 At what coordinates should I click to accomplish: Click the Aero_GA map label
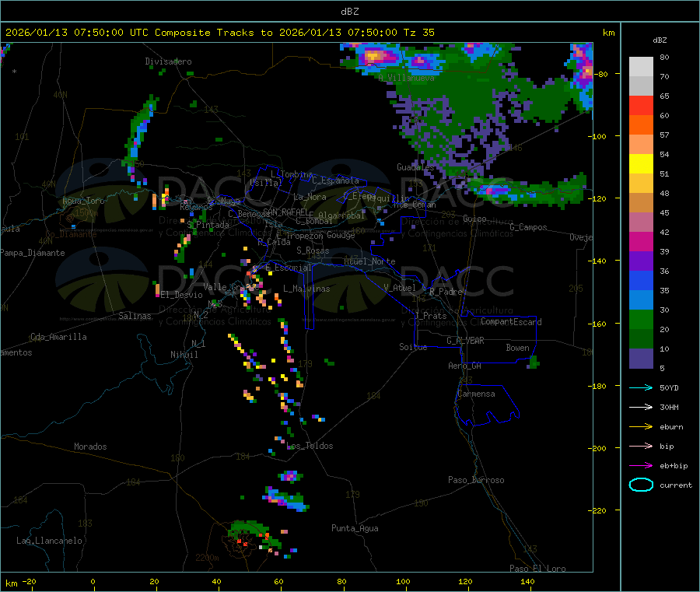(465, 366)
